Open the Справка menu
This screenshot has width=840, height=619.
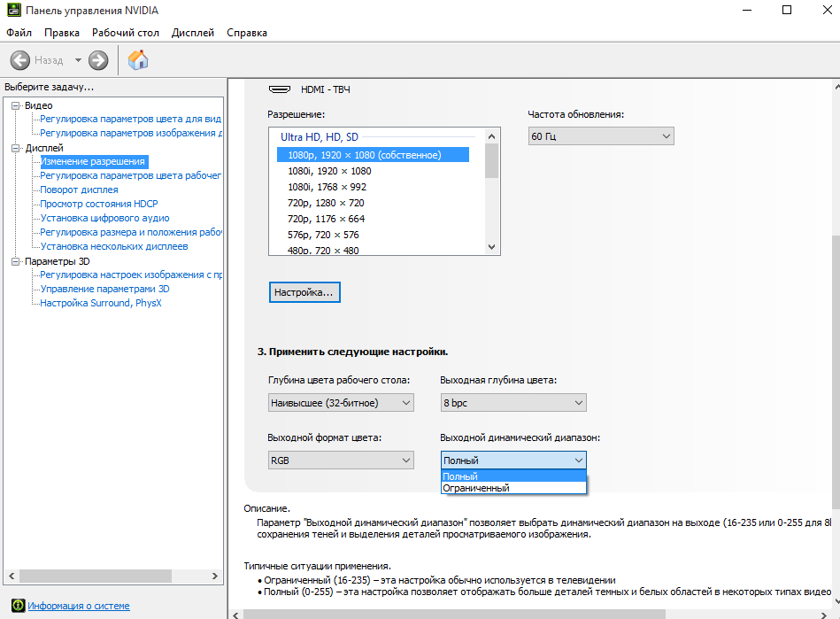point(246,33)
